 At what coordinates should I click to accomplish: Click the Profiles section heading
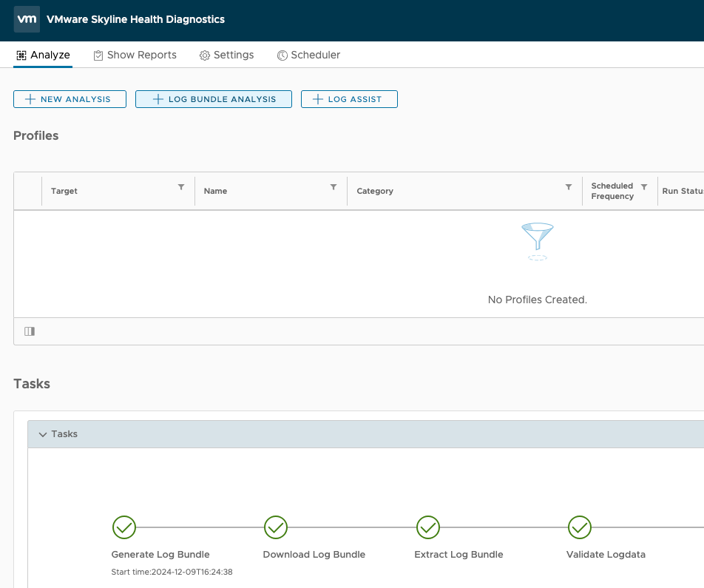pyautogui.click(x=36, y=135)
